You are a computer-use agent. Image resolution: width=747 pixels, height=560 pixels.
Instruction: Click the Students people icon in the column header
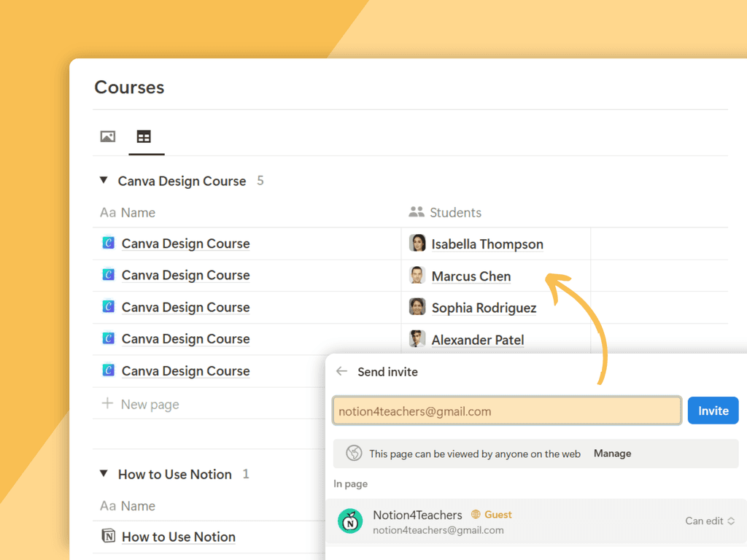[415, 212]
